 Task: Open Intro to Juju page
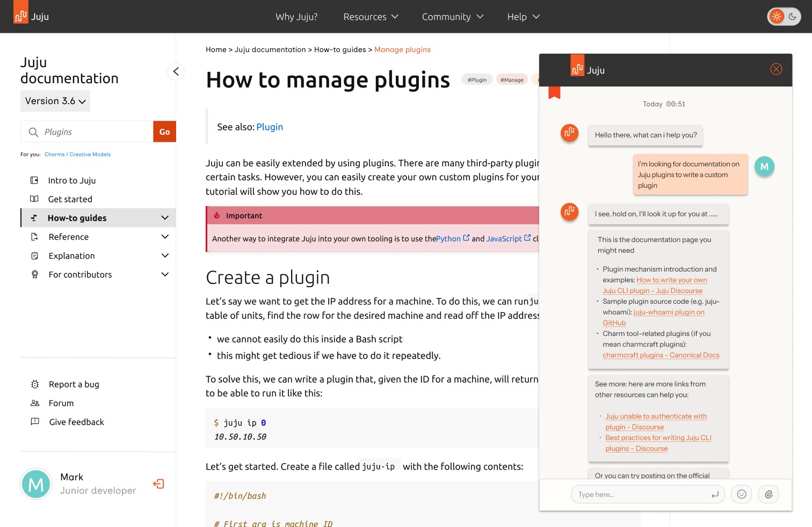72,180
